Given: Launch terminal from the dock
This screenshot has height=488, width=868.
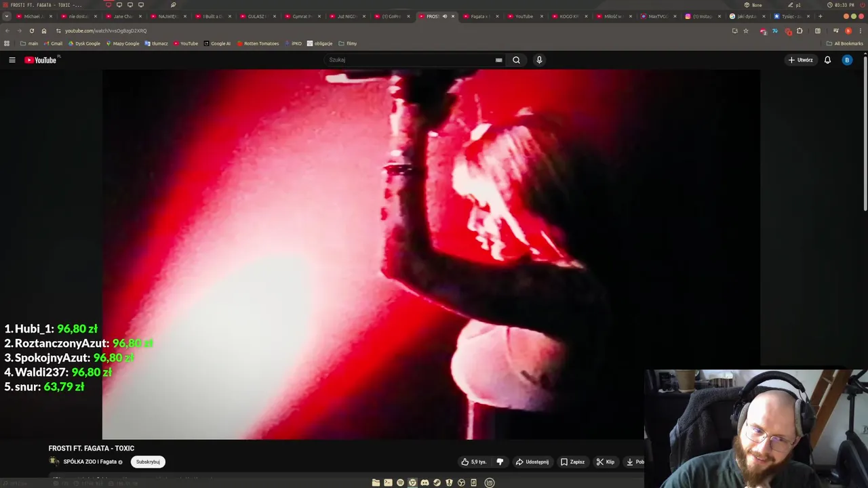Looking at the screenshot, I should 388,483.
